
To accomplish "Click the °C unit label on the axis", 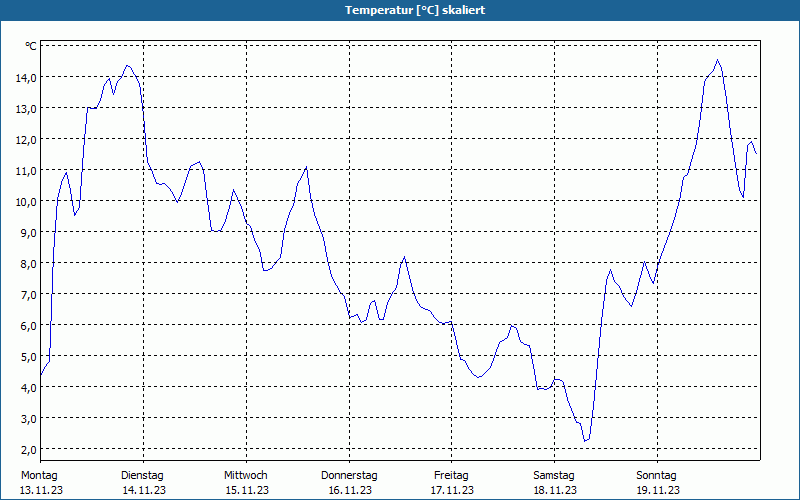I will [x=31, y=46].
